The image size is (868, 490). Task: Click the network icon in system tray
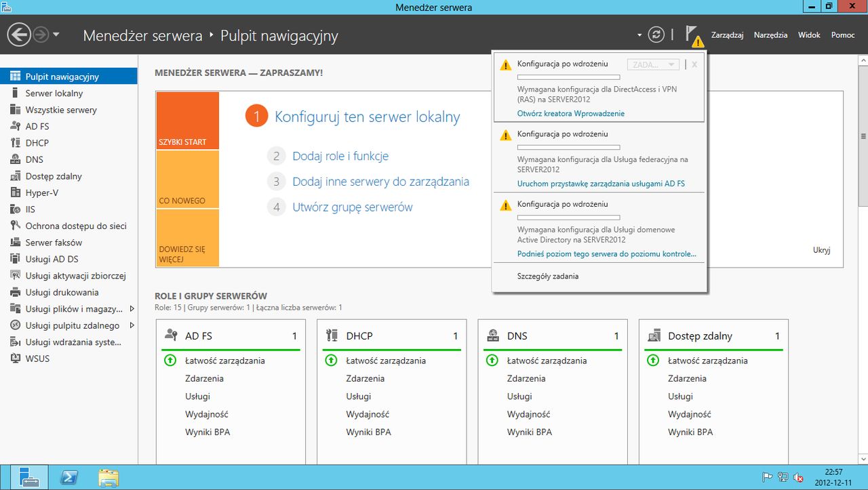pos(783,477)
